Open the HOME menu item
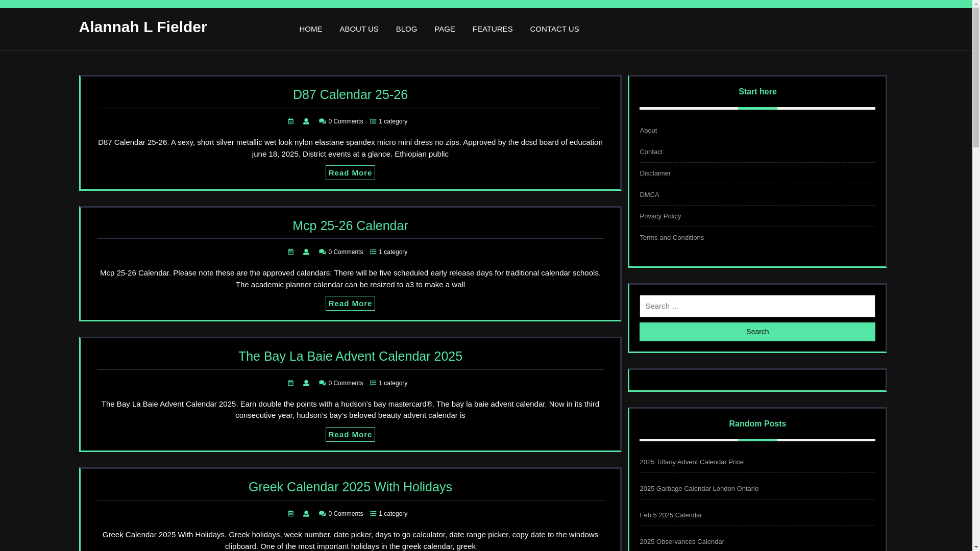 [x=311, y=29]
